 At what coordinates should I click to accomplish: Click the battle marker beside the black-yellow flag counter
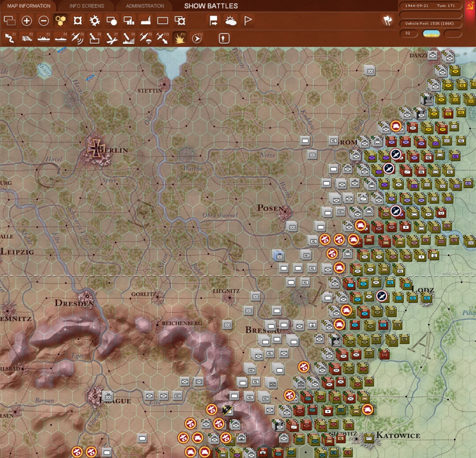[x=211, y=409]
